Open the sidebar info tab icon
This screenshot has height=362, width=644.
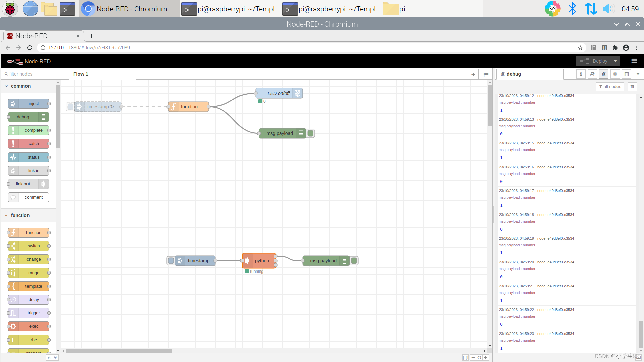[581, 74]
